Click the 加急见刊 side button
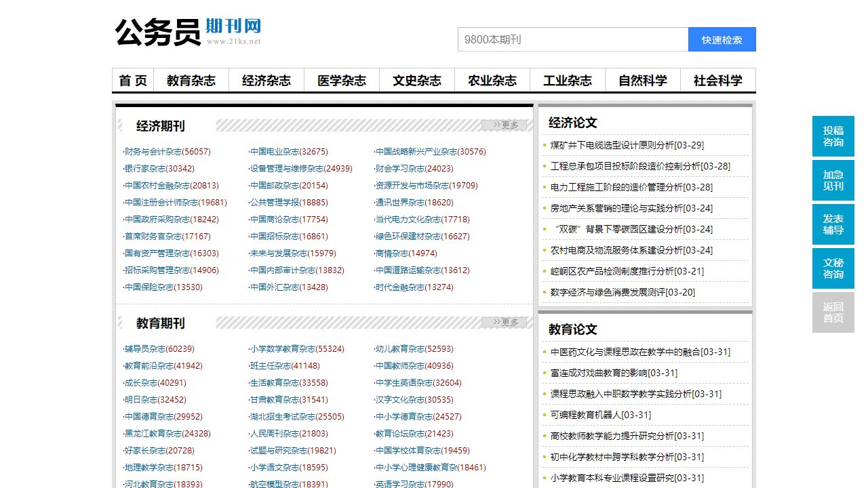 (x=833, y=180)
